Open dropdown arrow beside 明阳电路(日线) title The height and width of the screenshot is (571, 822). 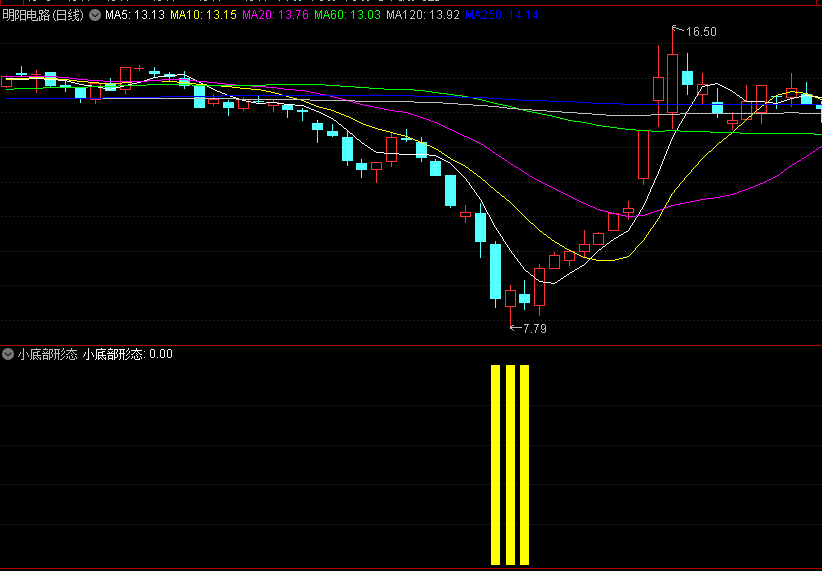(95, 15)
